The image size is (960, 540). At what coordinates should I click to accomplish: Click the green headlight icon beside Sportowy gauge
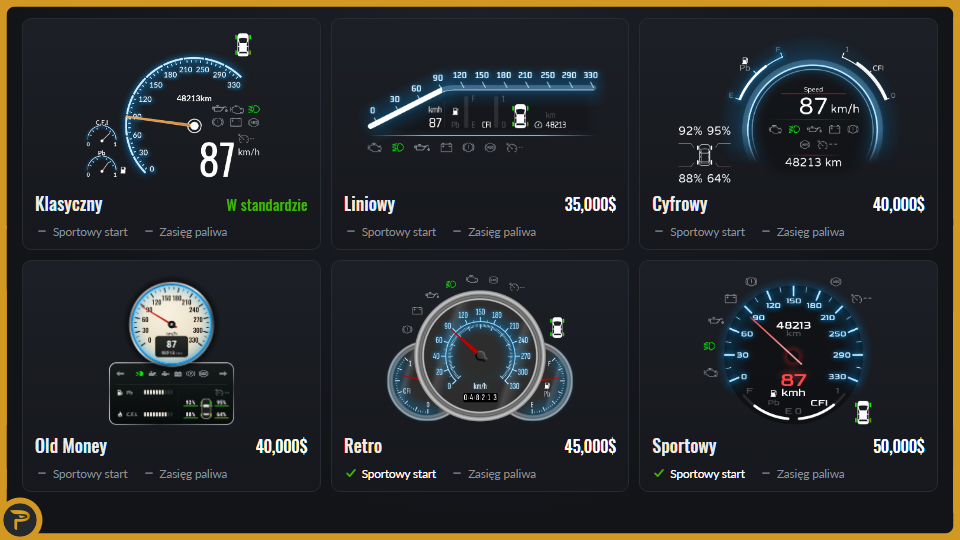709,346
